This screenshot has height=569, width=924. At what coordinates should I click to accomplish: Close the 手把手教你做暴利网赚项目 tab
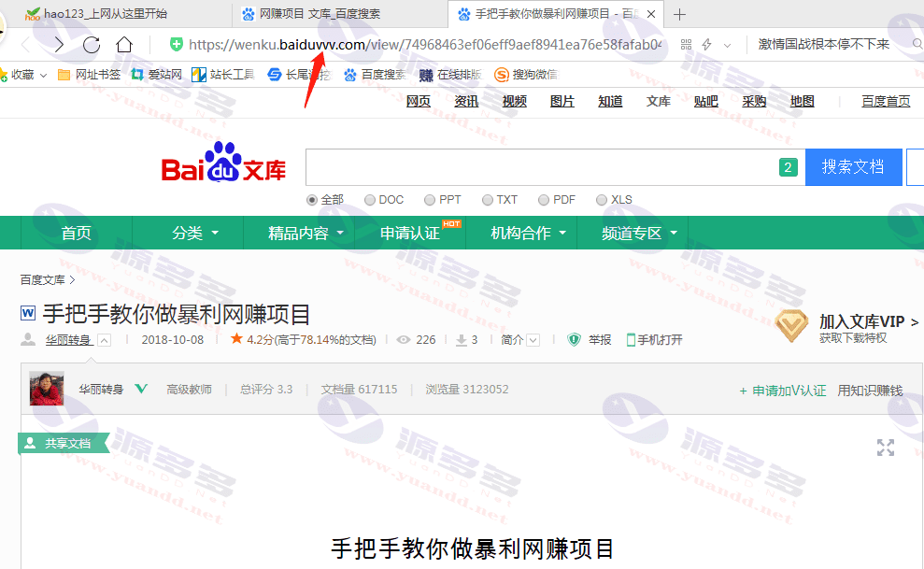pyautogui.click(x=651, y=14)
